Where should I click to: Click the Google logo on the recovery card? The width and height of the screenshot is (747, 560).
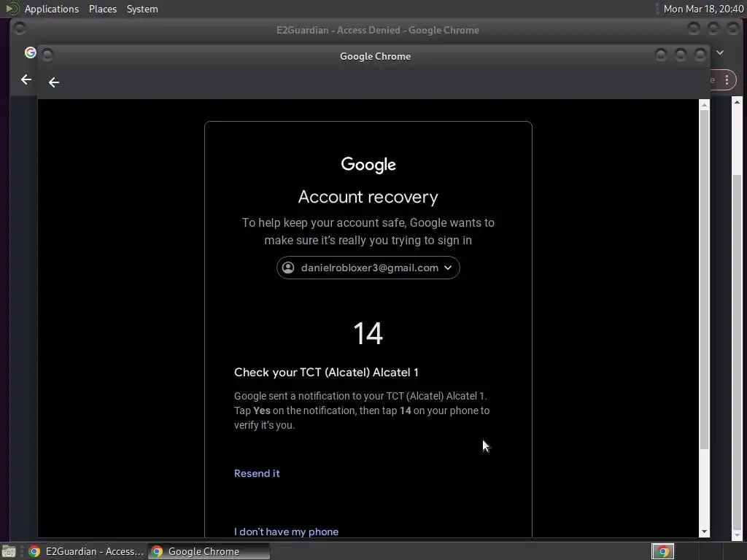click(x=368, y=165)
